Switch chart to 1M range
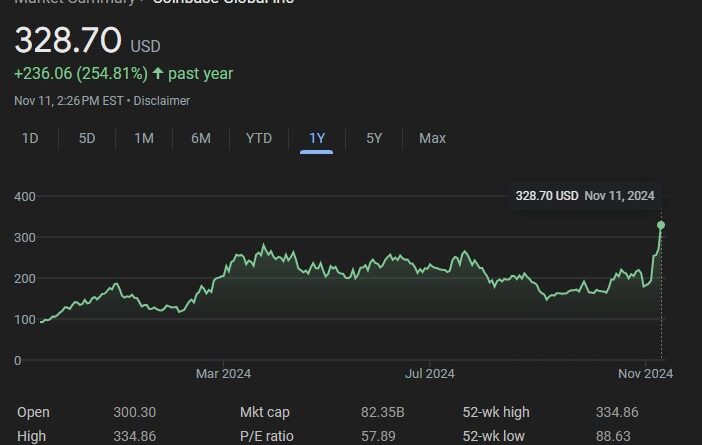 point(144,138)
